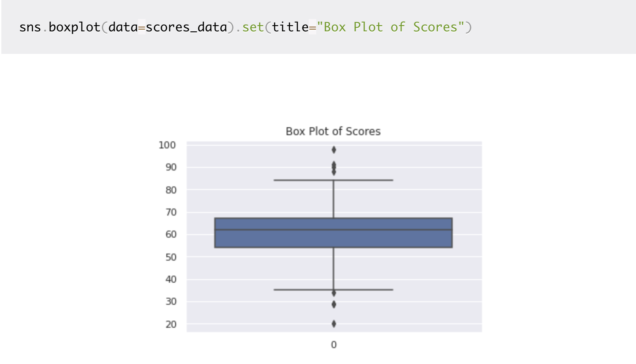Viewport: 636px width, 364px height.
Task: Click the y-axis label 80
Action: [x=170, y=190]
